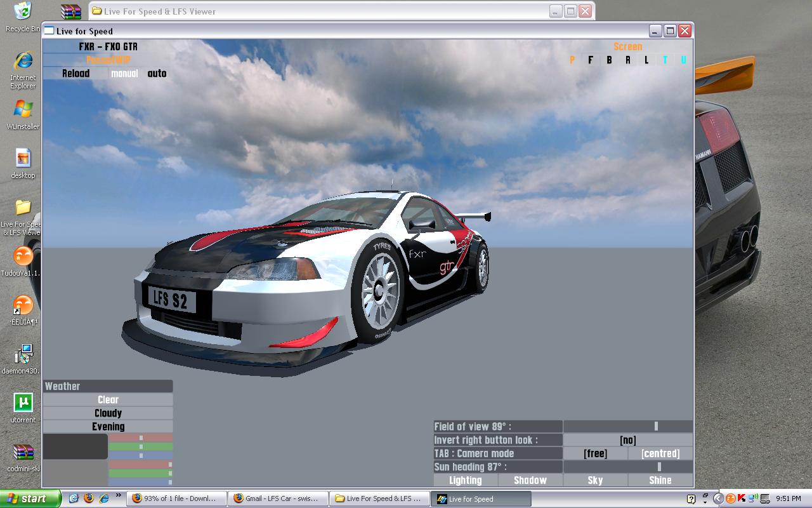The width and height of the screenshot is (812, 508).
Task: Select the F view option
Action: pos(591,60)
